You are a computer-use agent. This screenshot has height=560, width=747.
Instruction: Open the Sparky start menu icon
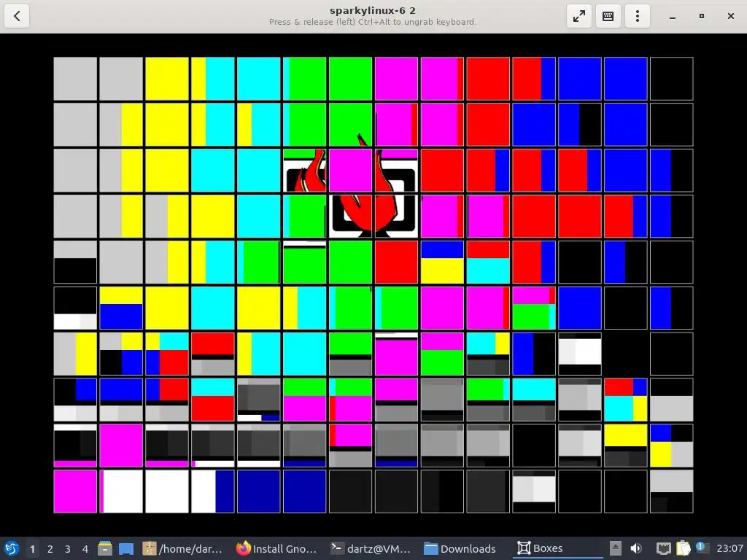(12, 548)
